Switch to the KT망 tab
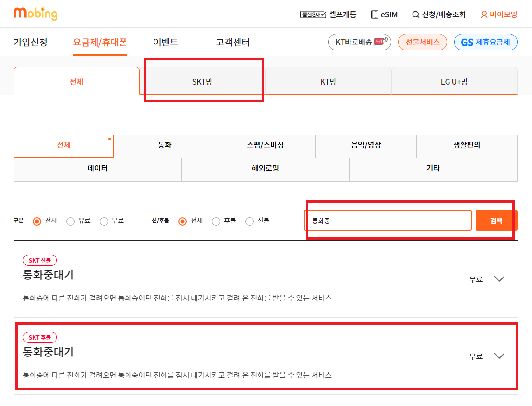This screenshot has height=406, width=532. coord(328,82)
